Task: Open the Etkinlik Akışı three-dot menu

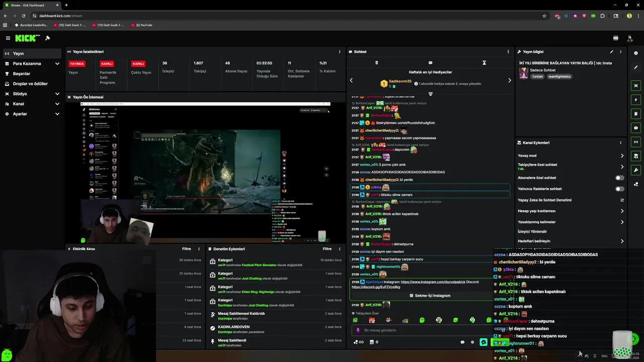Action: click(x=199, y=249)
